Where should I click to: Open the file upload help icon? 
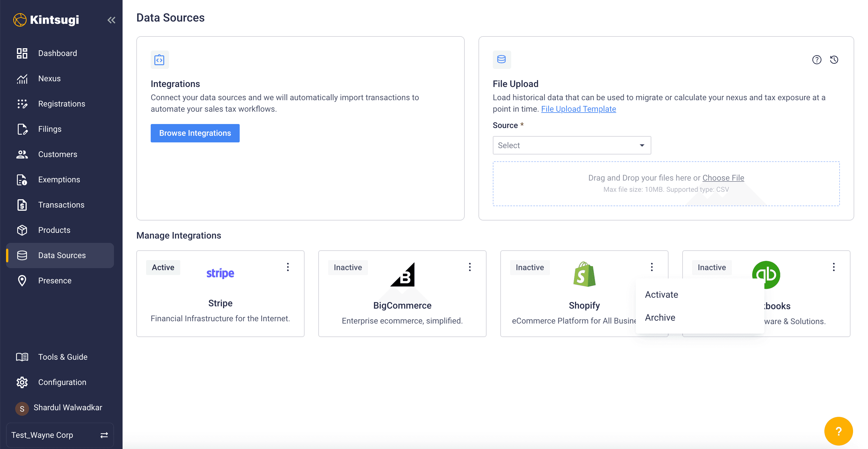[x=816, y=60]
